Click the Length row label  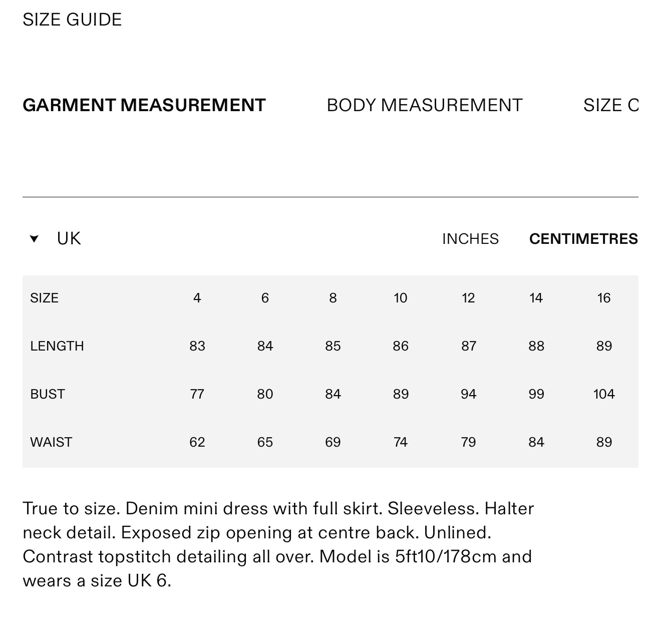[x=57, y=346]
